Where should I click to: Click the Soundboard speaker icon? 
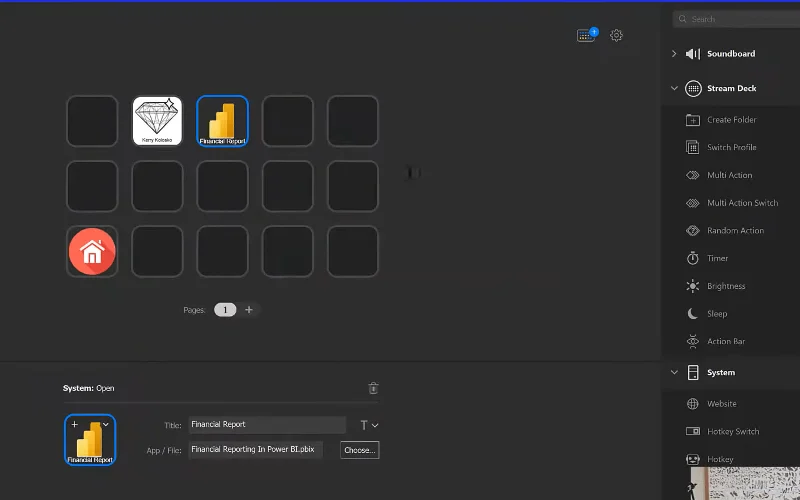point(693,54)
